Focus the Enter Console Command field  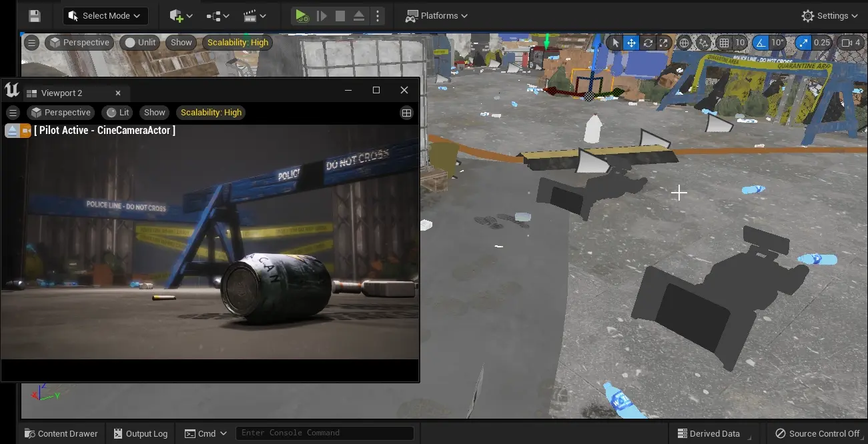click(325, 433)
